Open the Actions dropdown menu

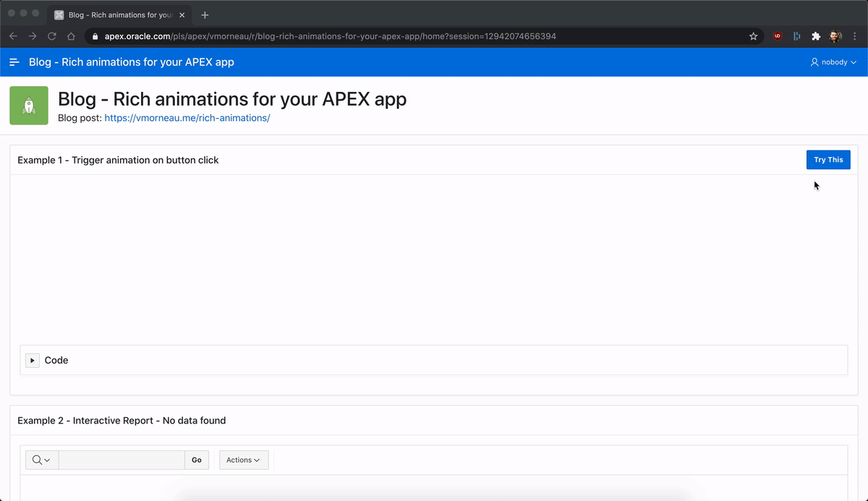click(x=244, y=460)
